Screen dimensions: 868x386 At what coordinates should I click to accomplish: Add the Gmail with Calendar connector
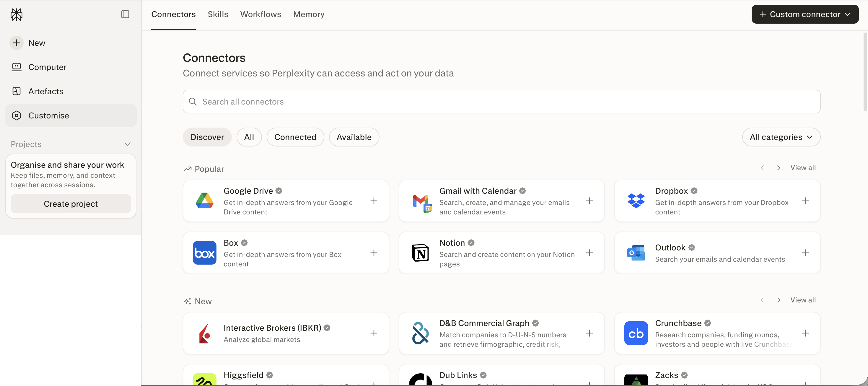coord(589,201)
